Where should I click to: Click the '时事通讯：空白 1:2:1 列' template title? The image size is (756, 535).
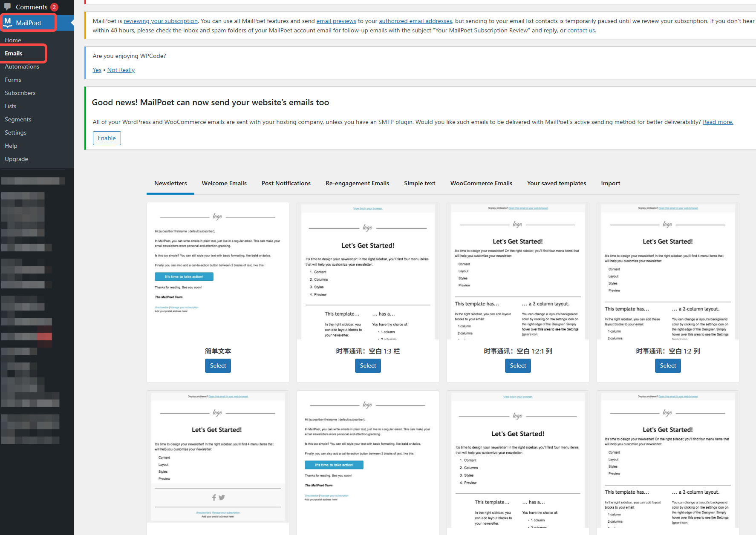(x=518, y=351)
